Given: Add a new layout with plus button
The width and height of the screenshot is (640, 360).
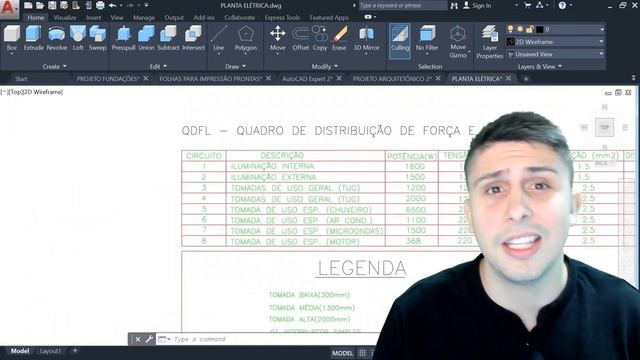Looking at the screenshot, I should pyautogui.click(x=75, y=351).
